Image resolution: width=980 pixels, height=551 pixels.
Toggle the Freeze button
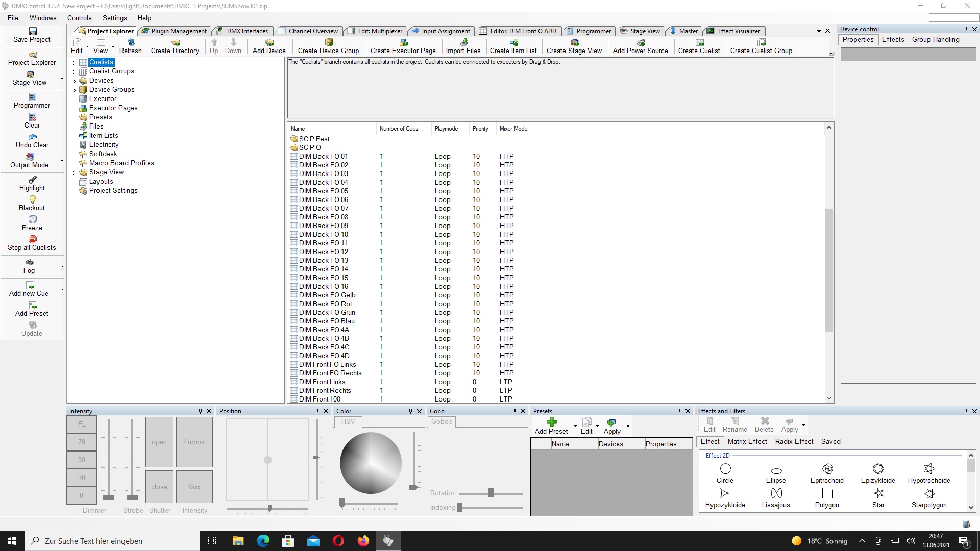[x=32, y=223]
